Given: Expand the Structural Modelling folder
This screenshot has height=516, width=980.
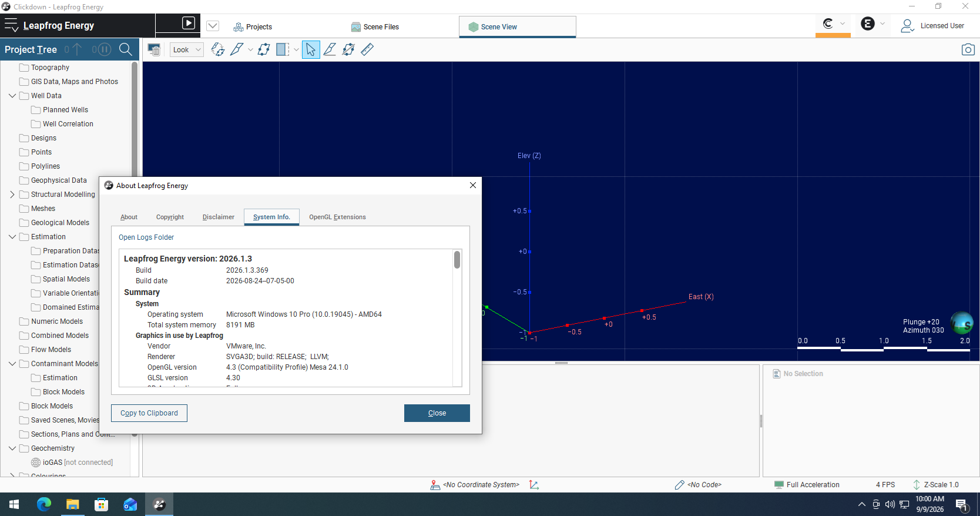Looking at the screenshot, I should click(12, 195).
